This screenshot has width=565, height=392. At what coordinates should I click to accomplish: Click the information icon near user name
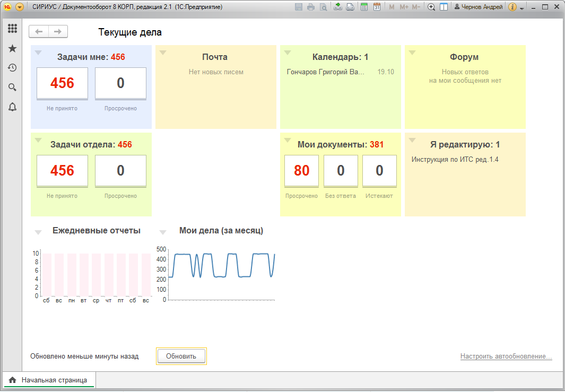click(512, 7)
